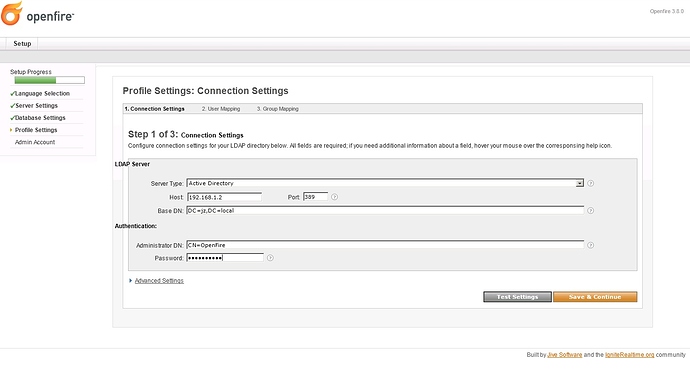
Task: Open help icon beside Password field
Action: click(270, 258)
